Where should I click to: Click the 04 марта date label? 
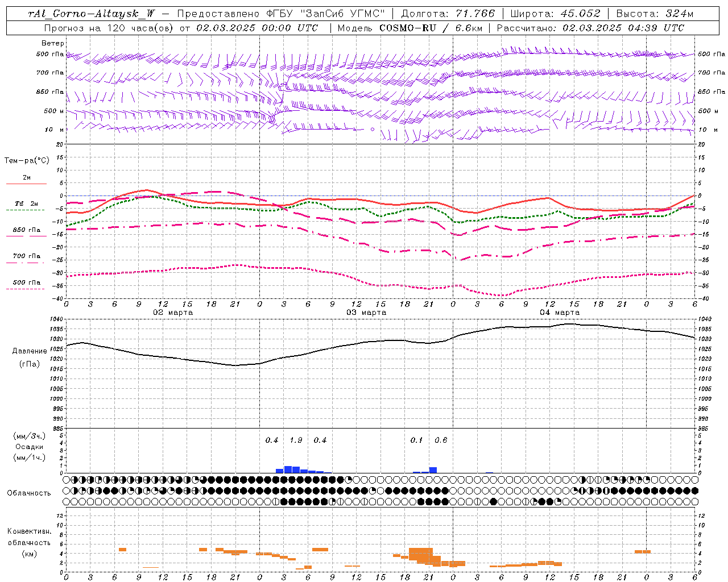[x=560, y=313]
